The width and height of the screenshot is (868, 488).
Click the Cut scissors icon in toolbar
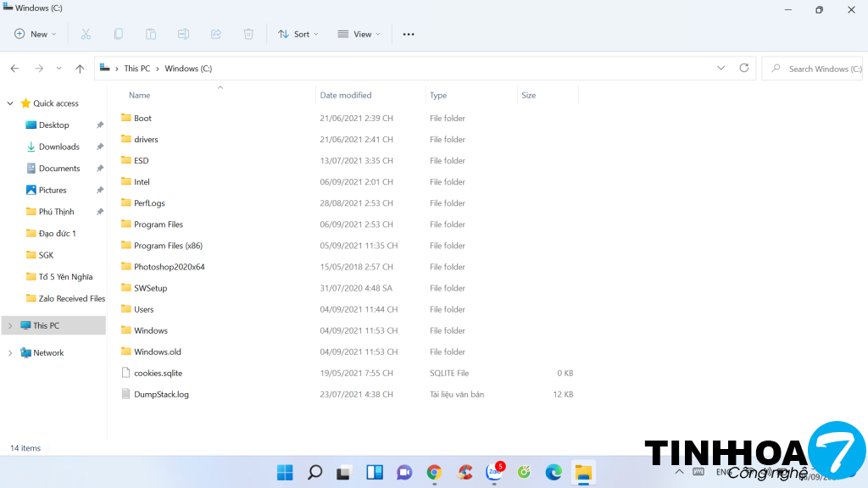click(x=86, y=34)
